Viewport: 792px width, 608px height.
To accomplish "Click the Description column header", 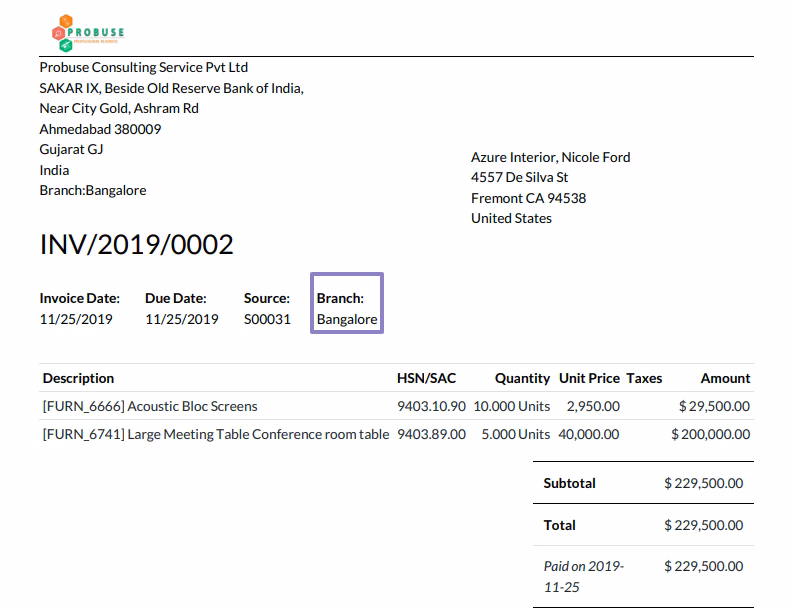I will click(x=78, y=378).
